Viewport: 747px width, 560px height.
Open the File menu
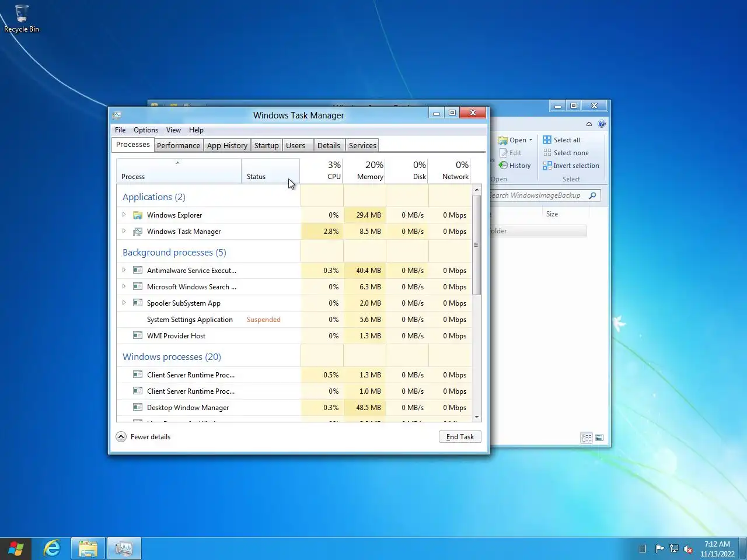click(x=120, y=130)
